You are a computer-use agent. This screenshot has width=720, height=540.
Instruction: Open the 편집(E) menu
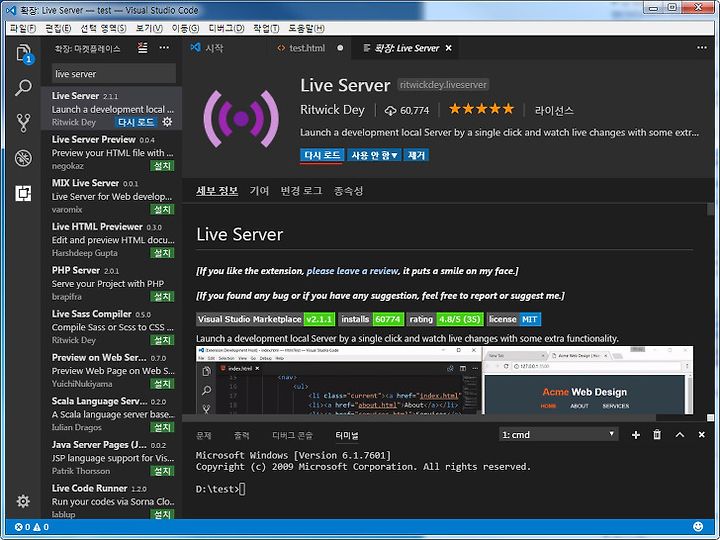pyautogui.click(x=58, y=28)
